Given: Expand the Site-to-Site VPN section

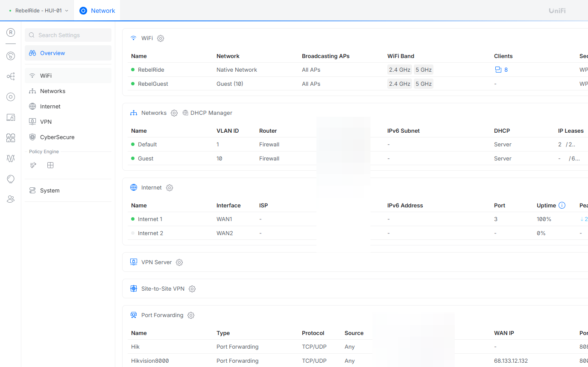Looking at the screenshot, I should pos(163,289).
